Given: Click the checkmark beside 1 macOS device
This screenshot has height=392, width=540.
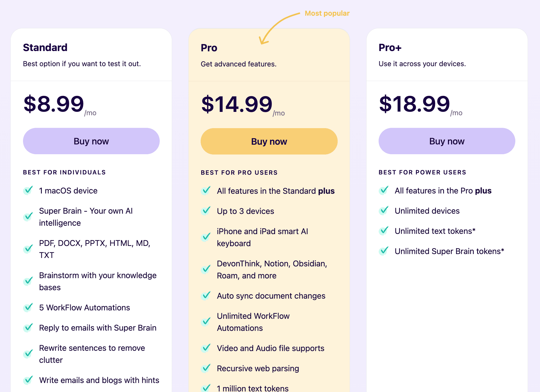Looking at the screenshot, I should point(28,190).
